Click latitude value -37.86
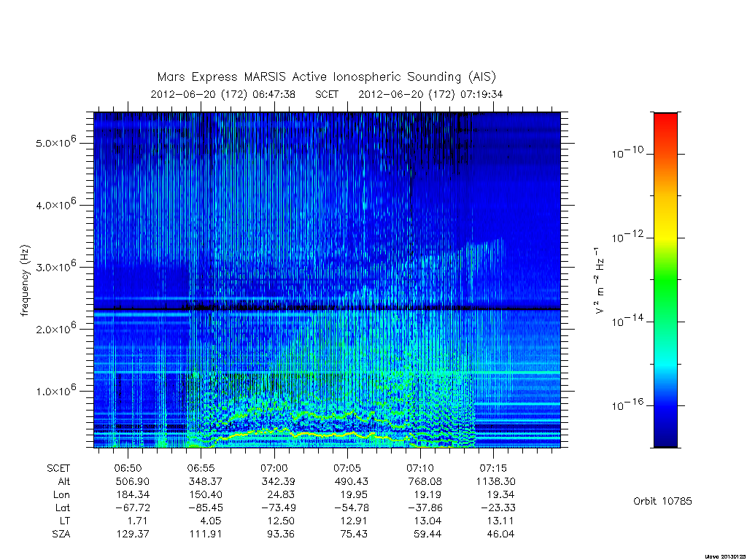 (425, 507)
